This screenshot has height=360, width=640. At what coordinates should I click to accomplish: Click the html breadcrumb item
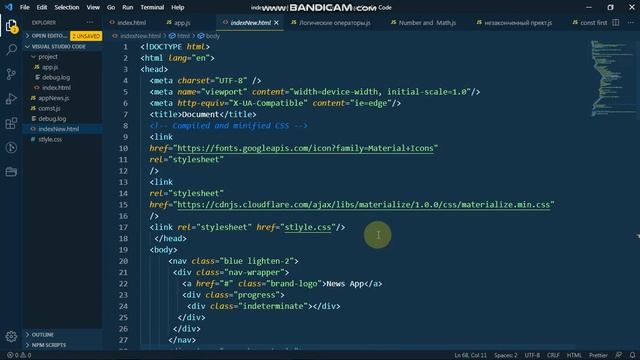[x=183, y=36]
